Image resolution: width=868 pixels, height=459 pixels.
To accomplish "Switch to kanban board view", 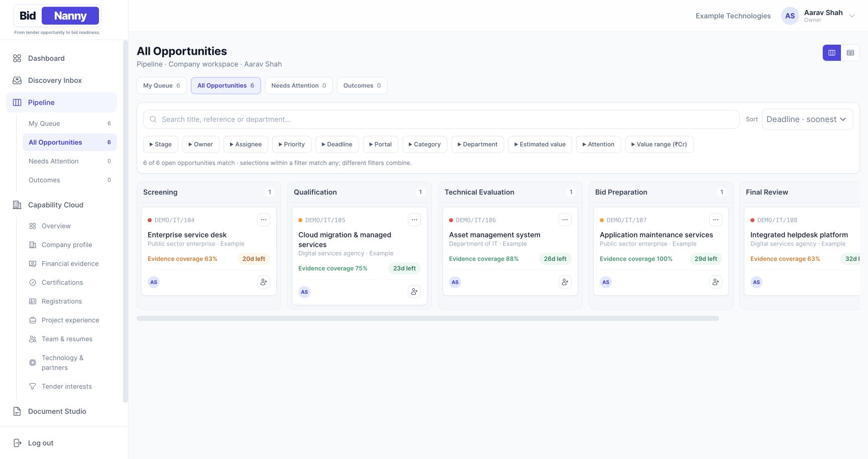I will [x=832, y=53].
